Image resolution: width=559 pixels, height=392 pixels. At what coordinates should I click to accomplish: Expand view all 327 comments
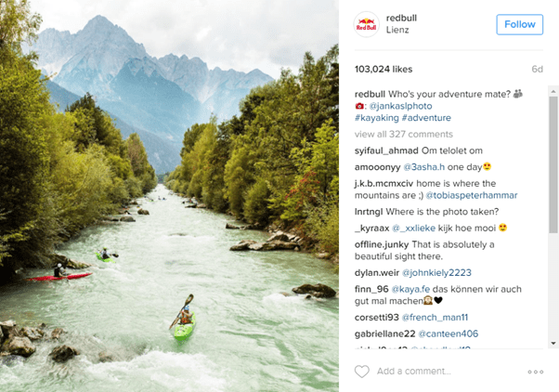point(404,134)
